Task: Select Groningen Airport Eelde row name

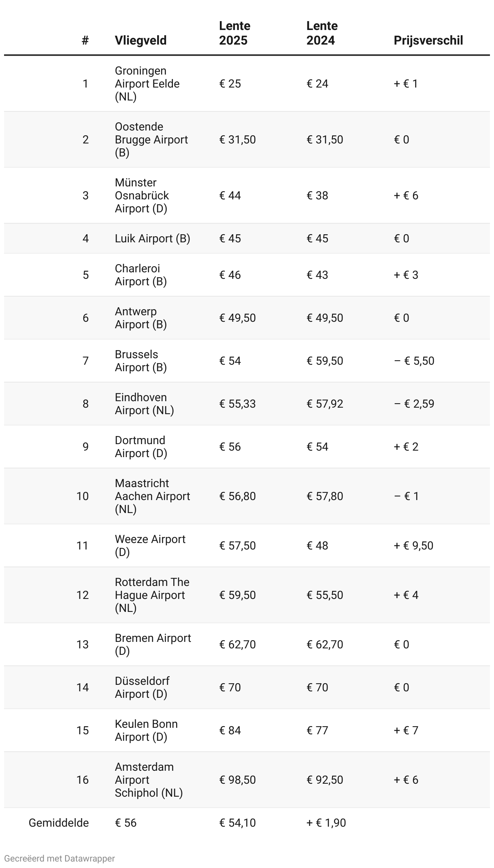Action: pos(147,83)
